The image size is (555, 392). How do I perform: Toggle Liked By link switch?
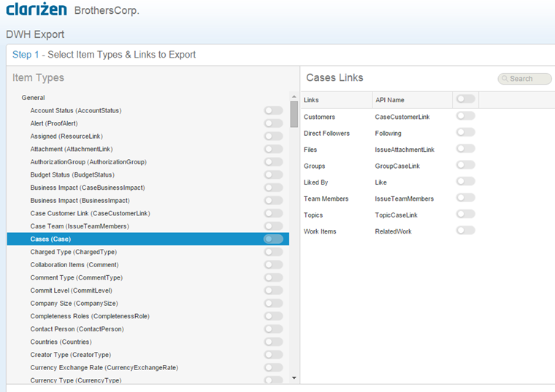pos(465,182)
